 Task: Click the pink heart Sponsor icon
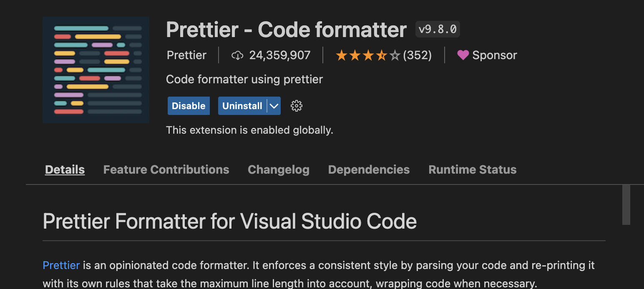coord(463,55)
